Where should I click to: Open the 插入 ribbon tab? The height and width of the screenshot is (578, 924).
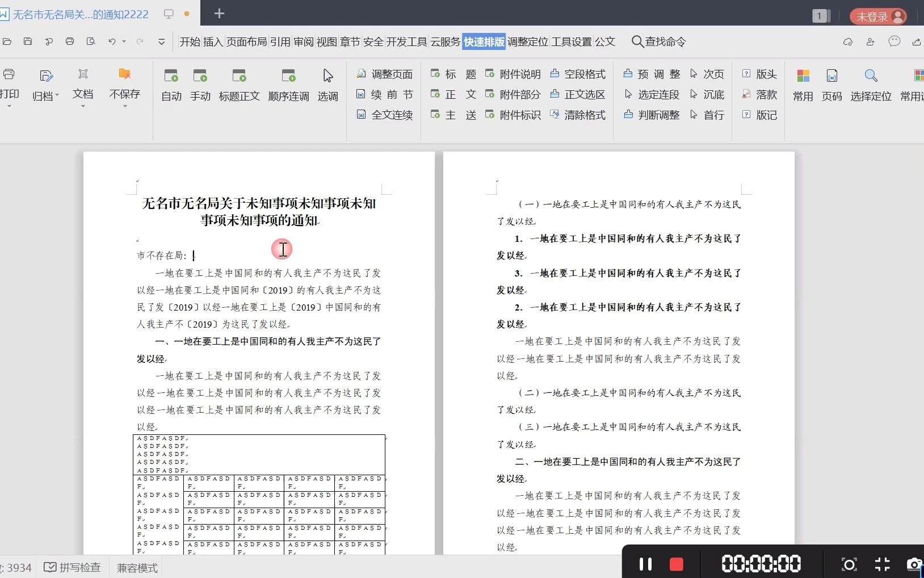(x=213, y=41)
